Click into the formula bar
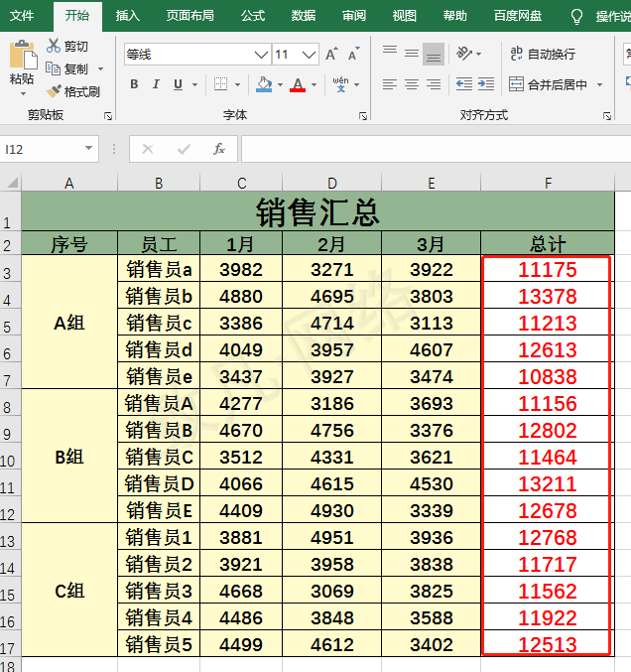The image size is (631, 672). coord(437,149)
